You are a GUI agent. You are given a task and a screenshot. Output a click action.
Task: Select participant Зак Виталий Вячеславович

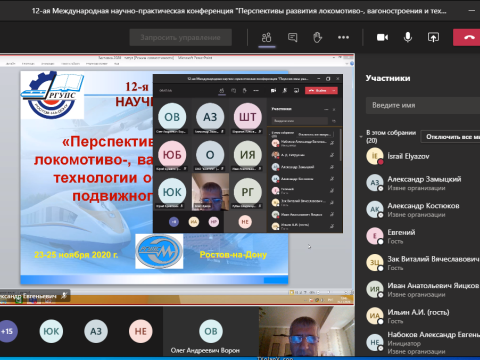423,263
